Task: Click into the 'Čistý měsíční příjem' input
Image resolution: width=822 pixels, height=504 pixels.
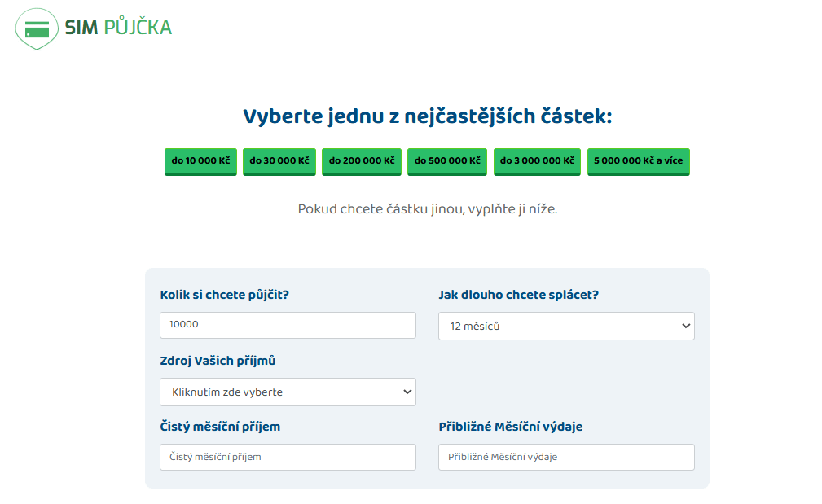Action: [x=288, y=457]
